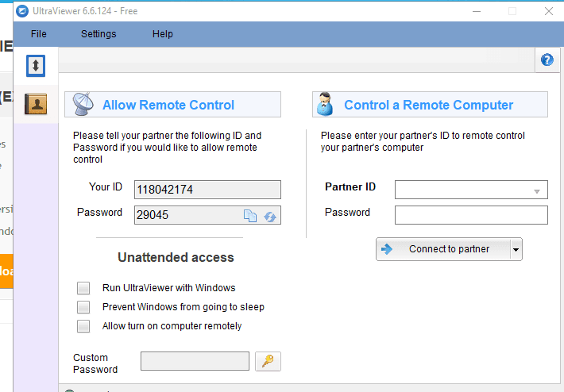Click the remote control arrows sidebar icon
This screenshot has height=392, width=564.
pos(36,65)
